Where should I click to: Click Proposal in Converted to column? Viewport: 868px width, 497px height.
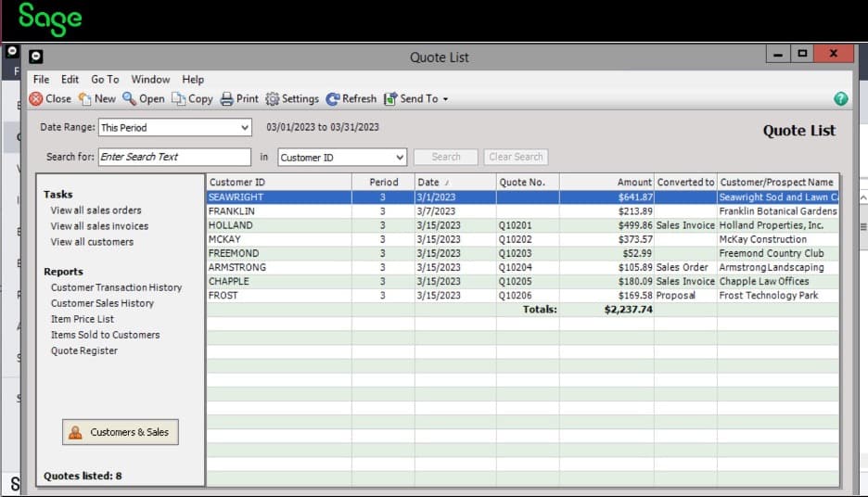tap(675, 296)
